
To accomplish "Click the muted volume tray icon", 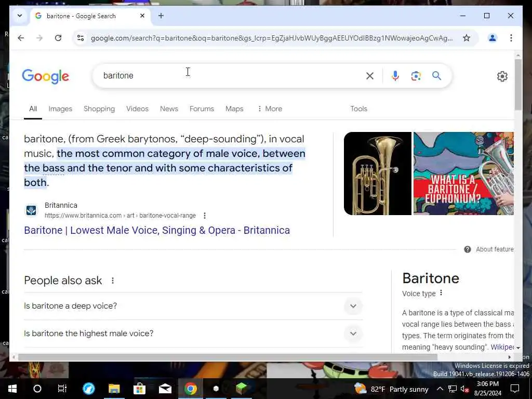I will point(464,389).
